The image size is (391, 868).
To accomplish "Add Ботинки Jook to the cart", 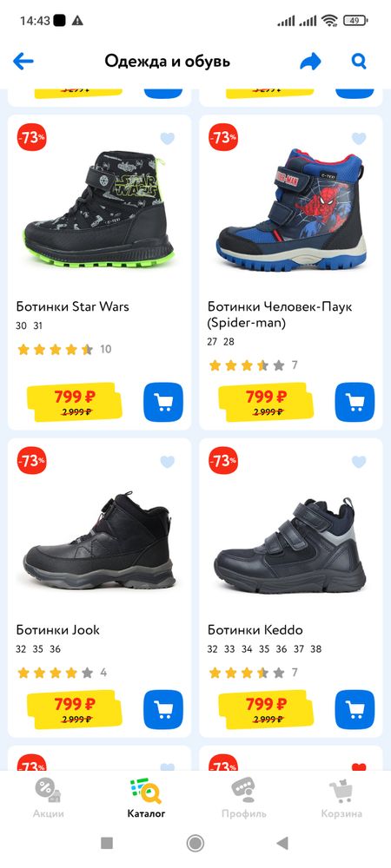I will (x=162, y=709).
